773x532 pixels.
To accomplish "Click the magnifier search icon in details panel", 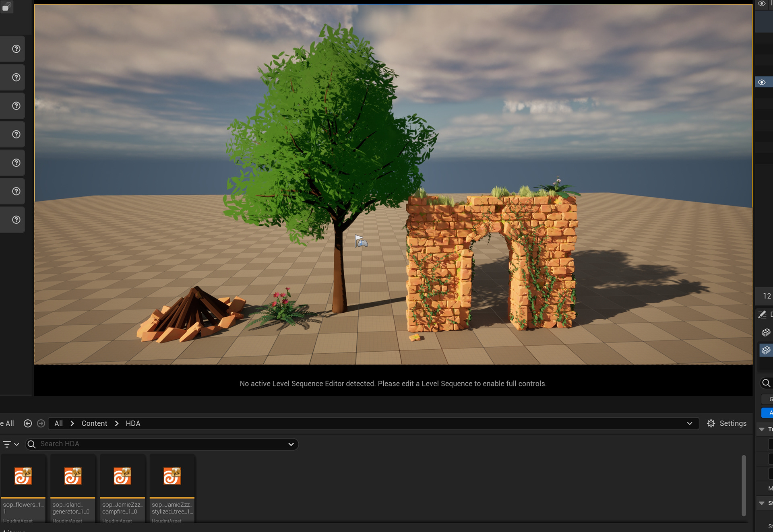I will (x=766, y=383).
